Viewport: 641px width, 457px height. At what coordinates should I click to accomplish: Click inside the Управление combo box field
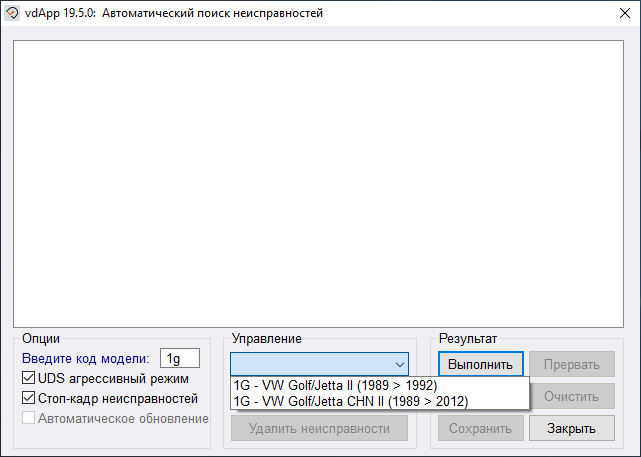click(310, 364)
